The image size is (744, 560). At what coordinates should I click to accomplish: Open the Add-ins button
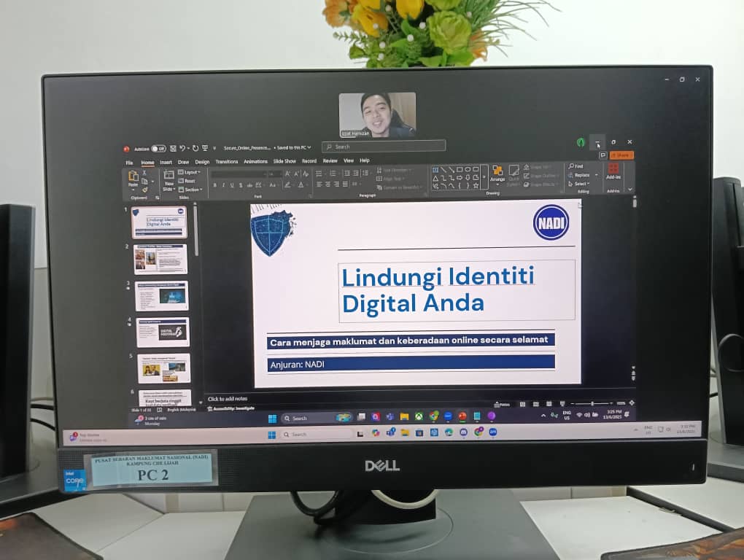pyautogui.click(x=613, y=171)
